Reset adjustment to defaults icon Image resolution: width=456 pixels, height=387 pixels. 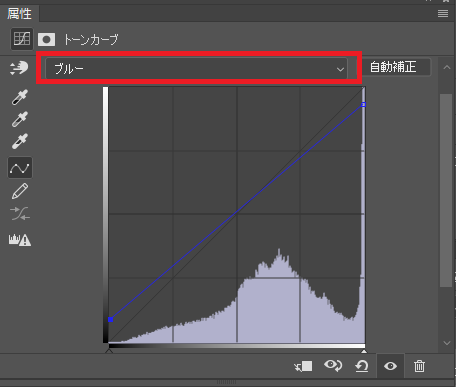(x=362, y=366)
